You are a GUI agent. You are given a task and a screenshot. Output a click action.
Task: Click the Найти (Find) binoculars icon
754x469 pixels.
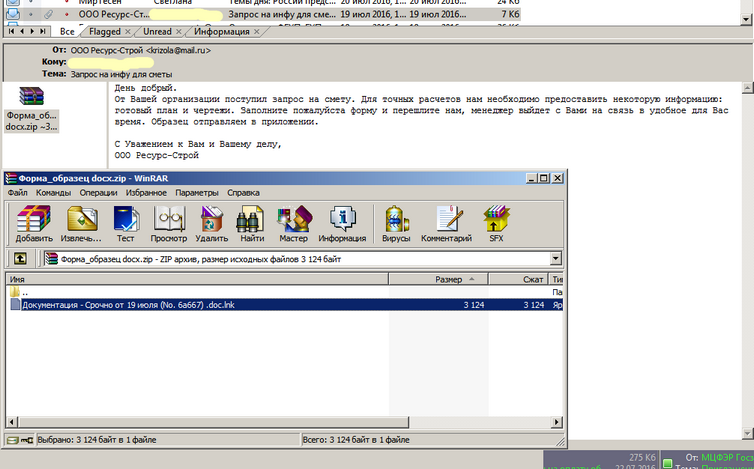pos(252,224)
